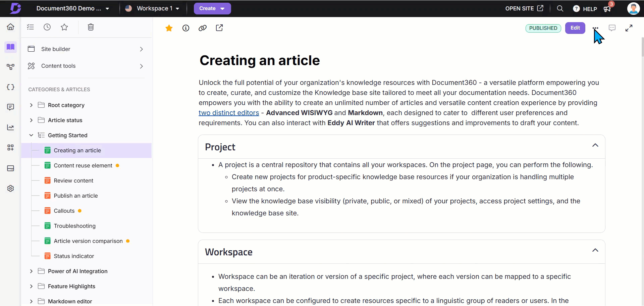Click the checklist icon in the left panel toolbar

pyautogui.click(x=31, y=27)
